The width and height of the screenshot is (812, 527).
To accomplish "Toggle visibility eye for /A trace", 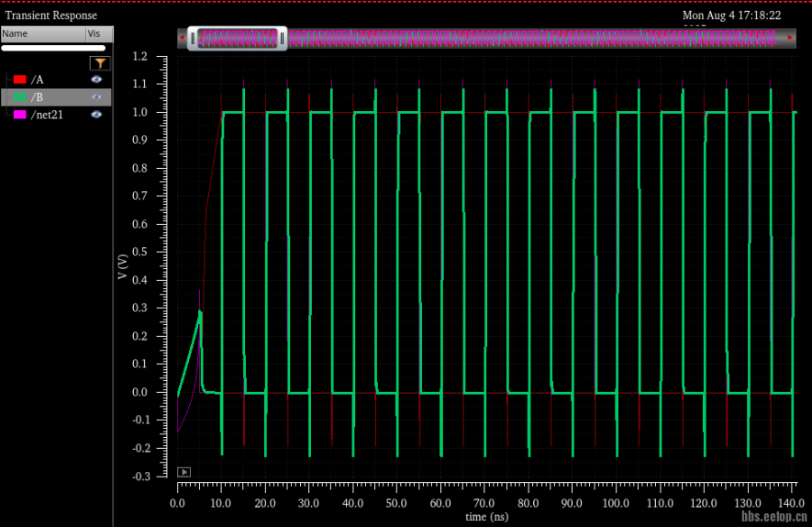I will 96,79.
